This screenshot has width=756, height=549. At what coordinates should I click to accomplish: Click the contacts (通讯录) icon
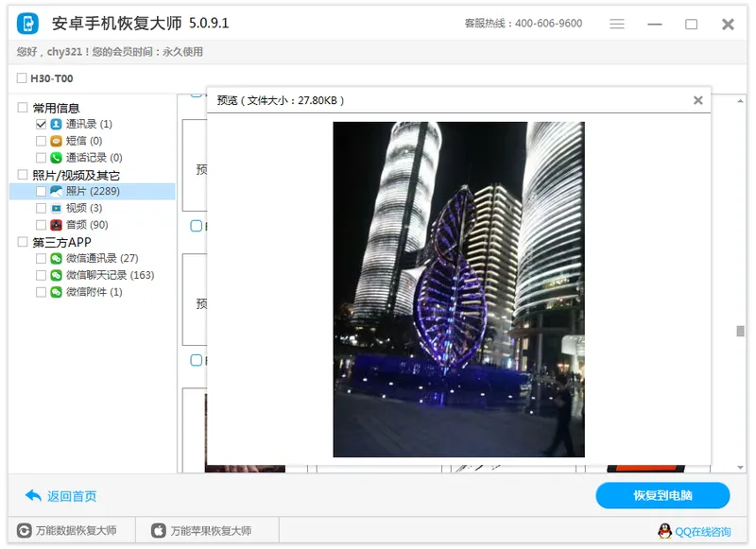(57, 124)
